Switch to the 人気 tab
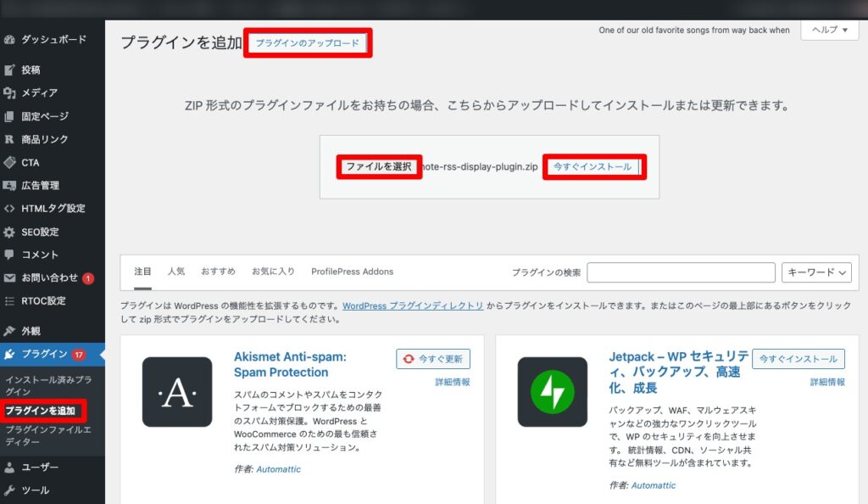Viewport: 868px width, 504px height. coord(176,272)
